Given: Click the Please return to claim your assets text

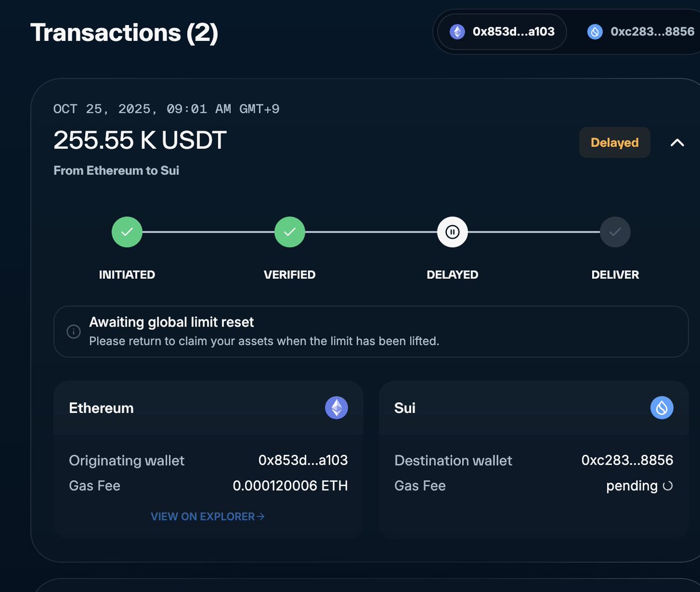Looking at the screenshot, I should coord(264,341).
